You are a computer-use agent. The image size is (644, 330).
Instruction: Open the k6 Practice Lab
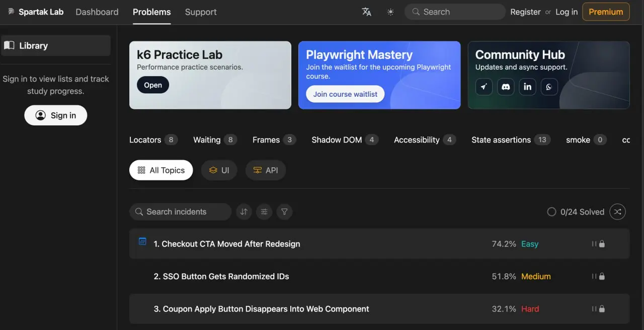pyautogui.click(x=153, y=85)
